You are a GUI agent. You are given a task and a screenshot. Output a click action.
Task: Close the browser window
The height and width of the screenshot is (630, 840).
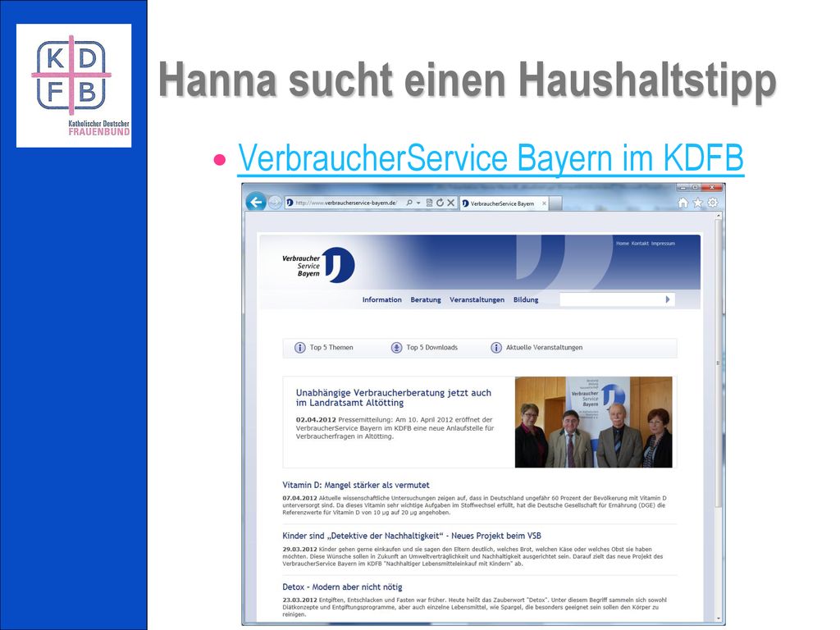pyautogui.click(x=712, y=188)
